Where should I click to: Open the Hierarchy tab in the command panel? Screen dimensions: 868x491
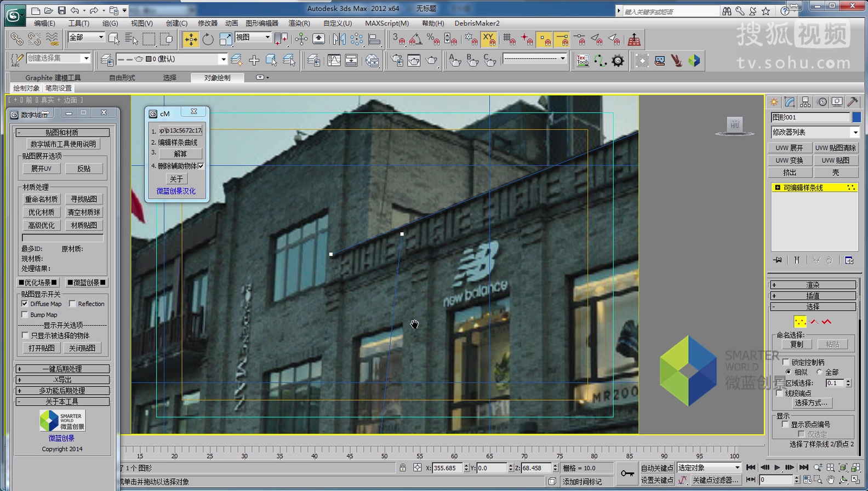pyautogui.click(x=805, y=102)
